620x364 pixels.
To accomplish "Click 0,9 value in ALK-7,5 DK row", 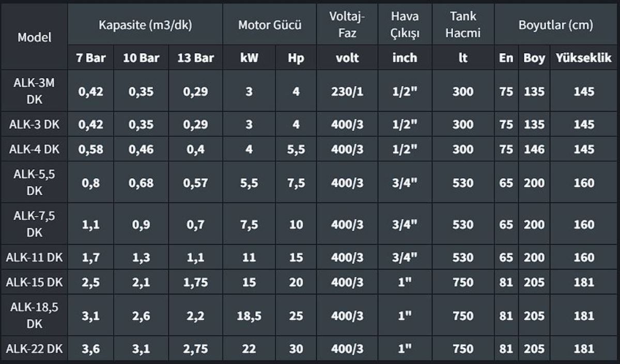I will pos(141,225).
